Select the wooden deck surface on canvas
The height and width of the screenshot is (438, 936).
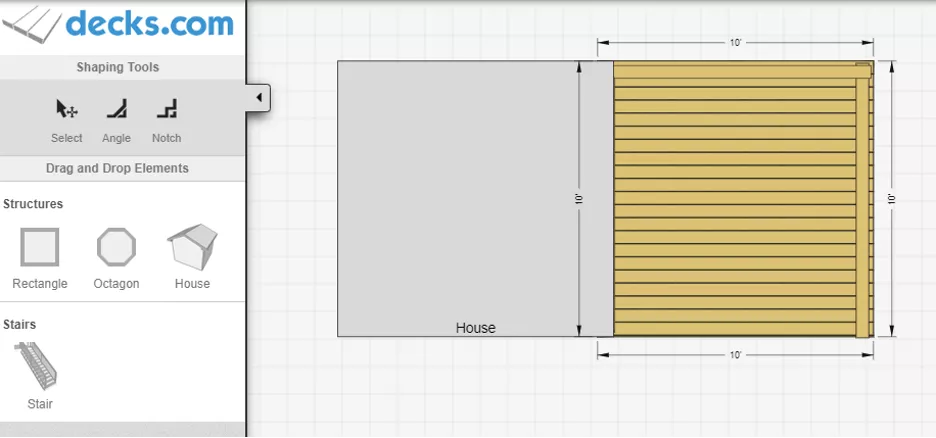click(743, 199)
